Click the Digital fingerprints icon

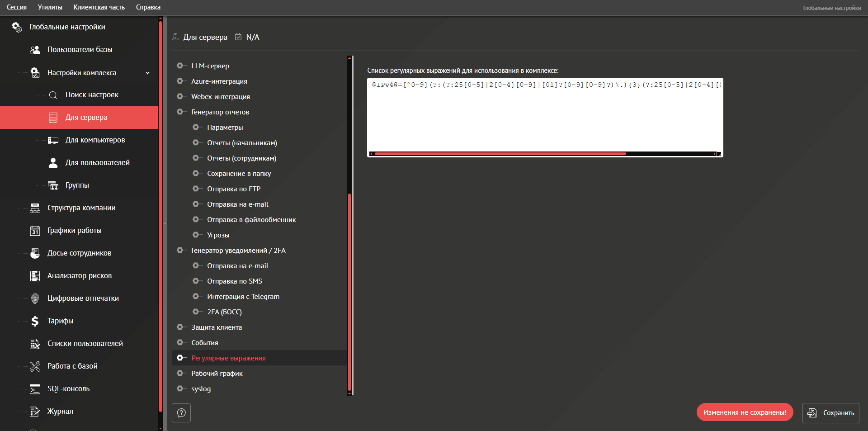click(x=35, y=298)
